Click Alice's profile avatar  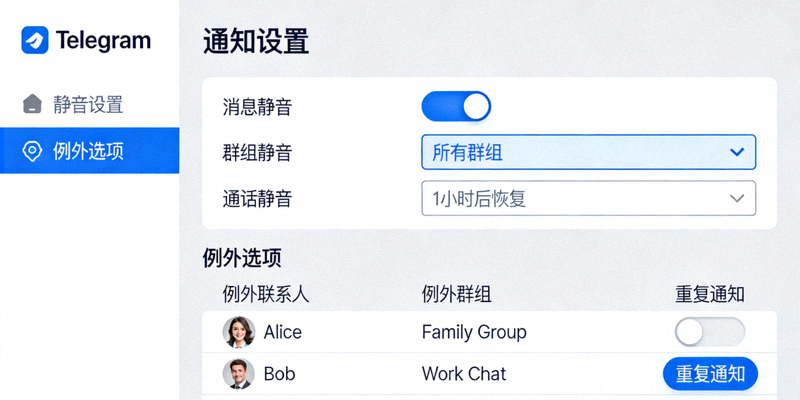point(238,332)
